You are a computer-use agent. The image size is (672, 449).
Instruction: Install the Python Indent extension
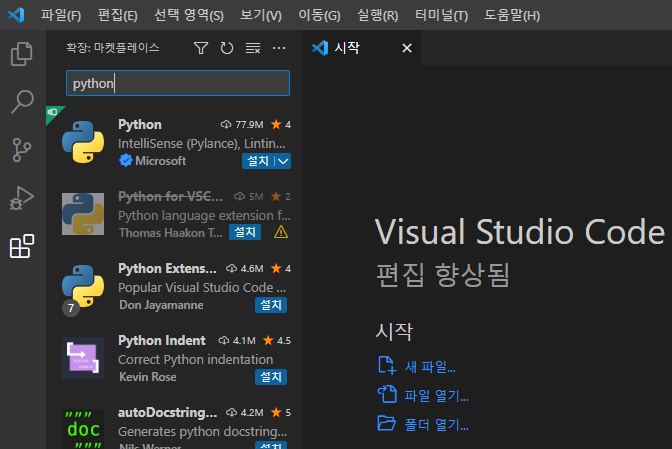271,377
